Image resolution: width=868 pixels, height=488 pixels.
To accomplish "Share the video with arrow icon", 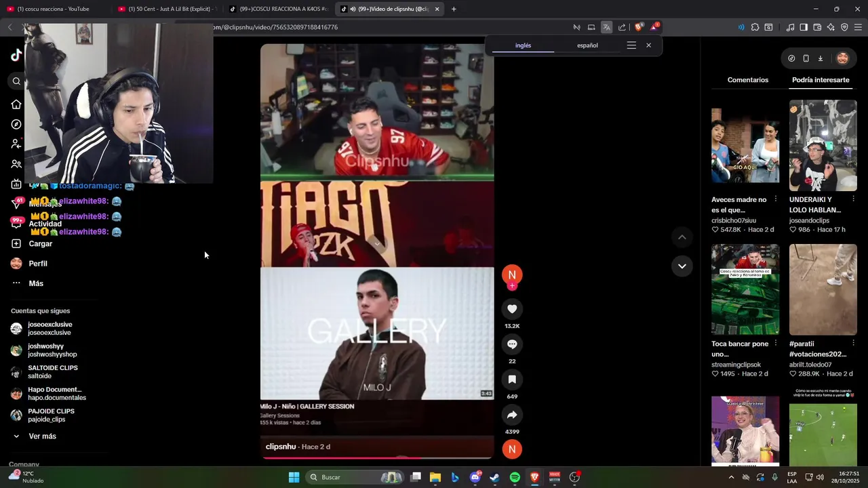I will 512,415.
